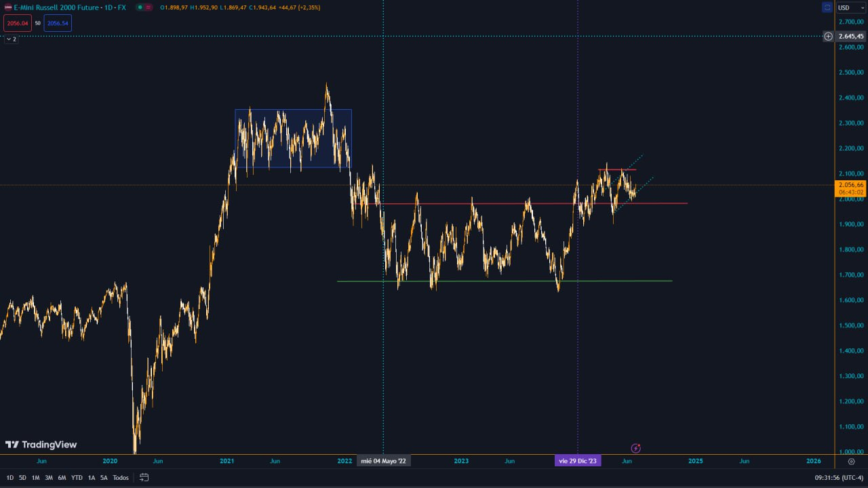The height and width of the screenshot is (488, 868).
Task: Click the 2020 year label on time axis
Action: click(110, 461)
